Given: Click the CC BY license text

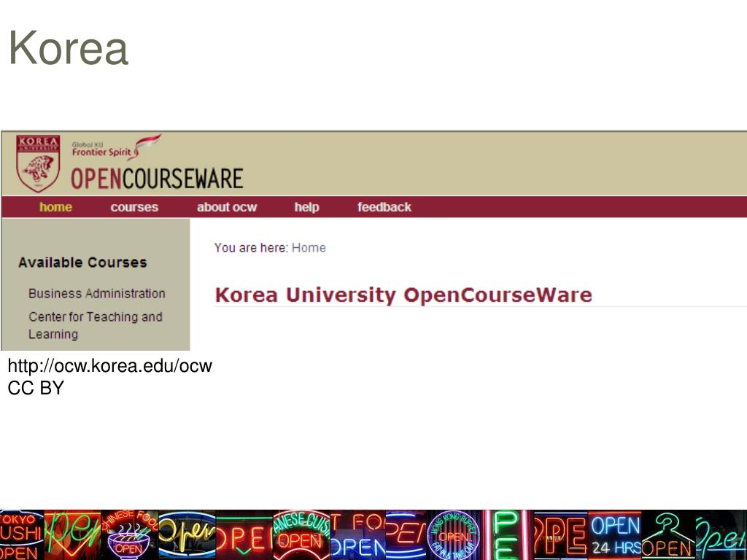Looking at the screenshot, I should 36,388.
